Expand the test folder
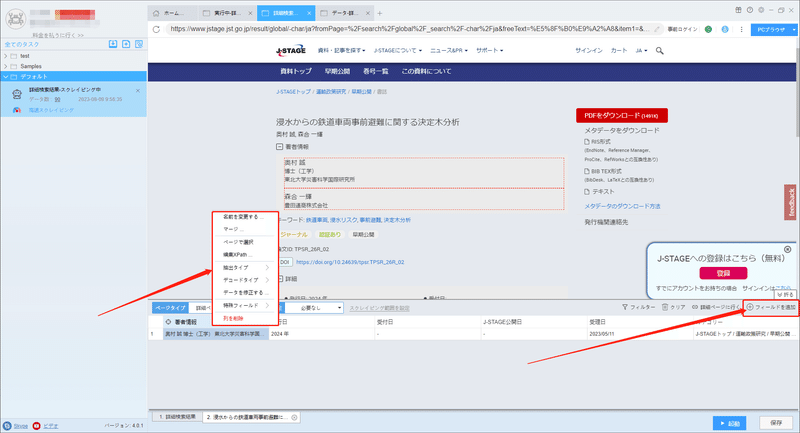Image resolution: width=800 pixels, height=433 pixels. click(x=6, y=56)
